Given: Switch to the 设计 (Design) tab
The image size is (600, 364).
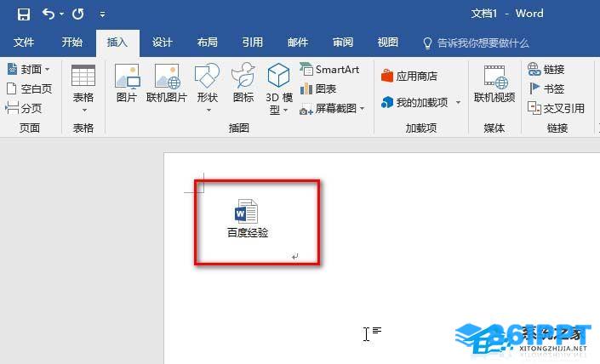Looking at the screenshot, I should (x=163, y=42).
